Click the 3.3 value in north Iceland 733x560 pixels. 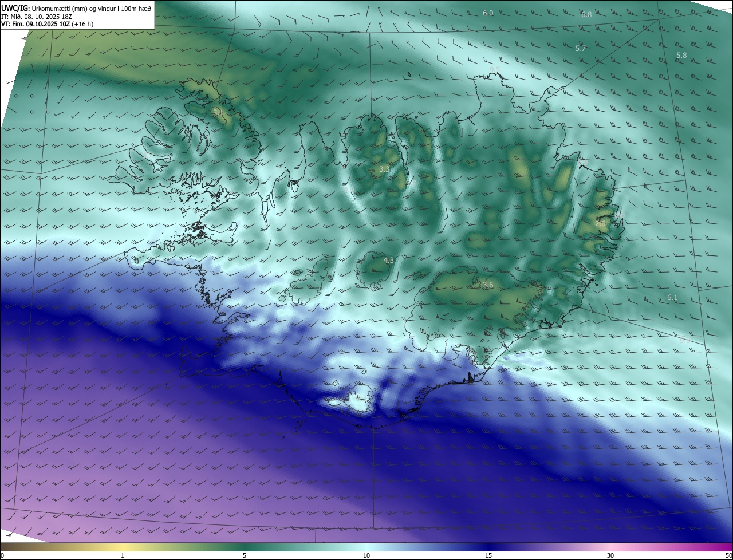(384, 169)
